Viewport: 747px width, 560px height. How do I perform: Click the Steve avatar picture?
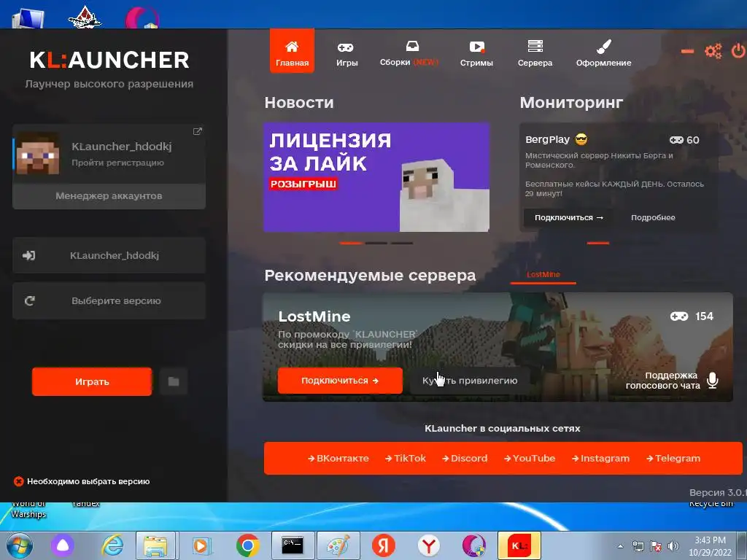point(38,153)
